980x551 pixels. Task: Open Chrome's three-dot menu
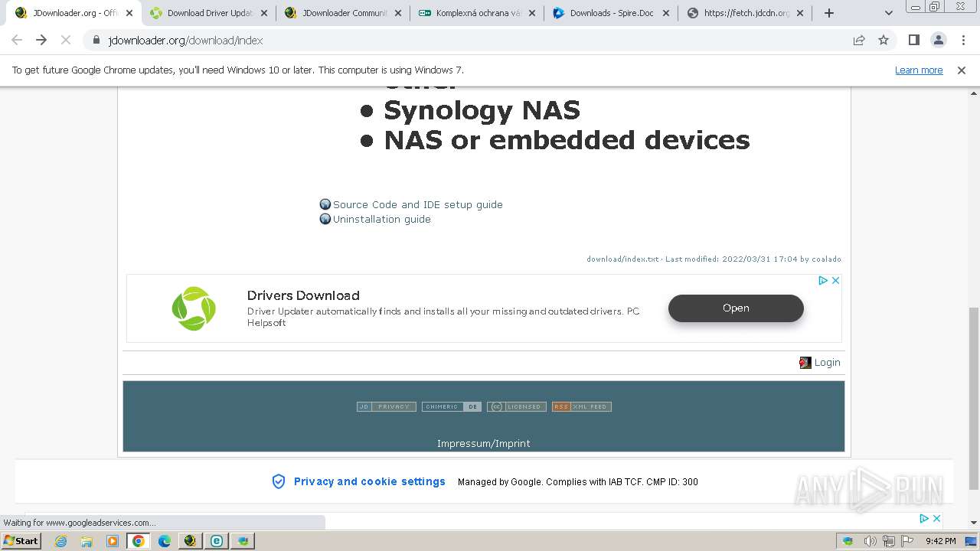tap(963, 40)
